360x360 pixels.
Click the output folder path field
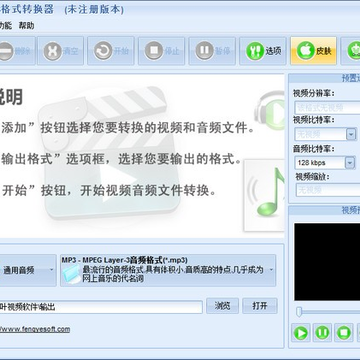tap(101, 307)
